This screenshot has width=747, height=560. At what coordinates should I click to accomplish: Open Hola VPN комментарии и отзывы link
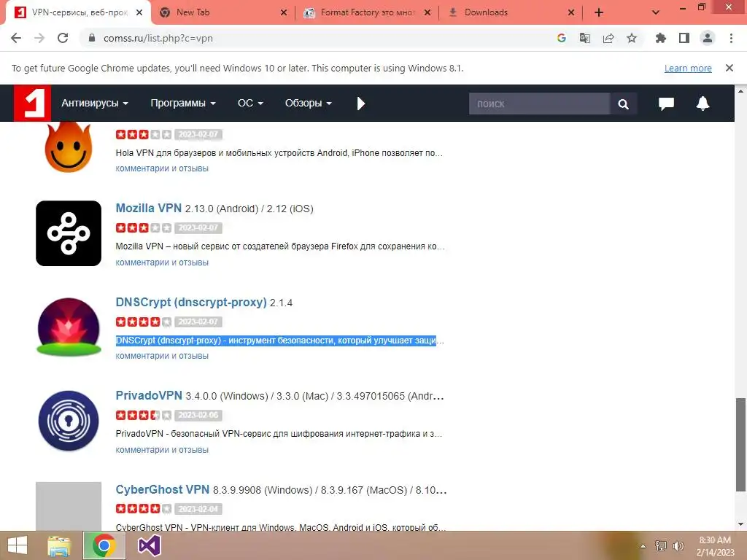162,168
